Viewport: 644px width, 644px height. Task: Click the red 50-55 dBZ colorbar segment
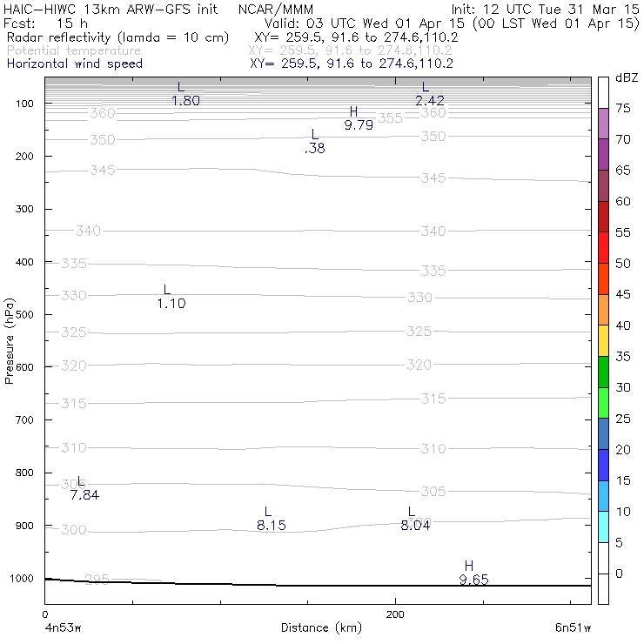603,247
